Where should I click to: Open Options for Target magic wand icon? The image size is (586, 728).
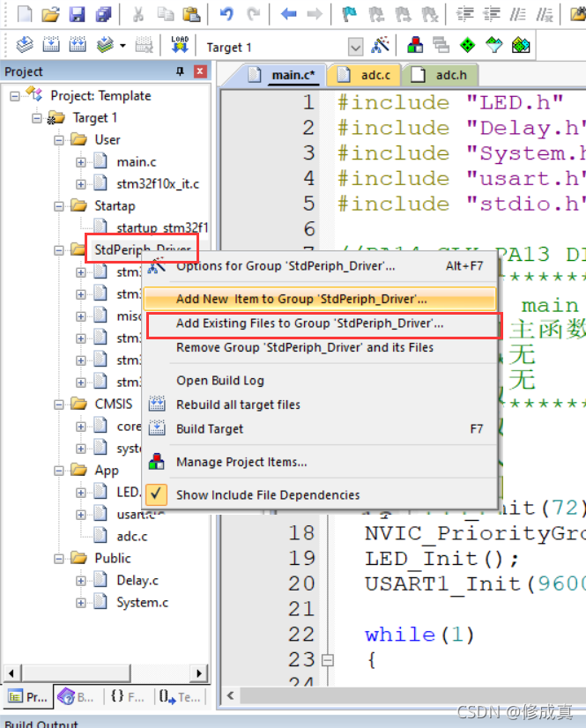[x=381, y=45]
